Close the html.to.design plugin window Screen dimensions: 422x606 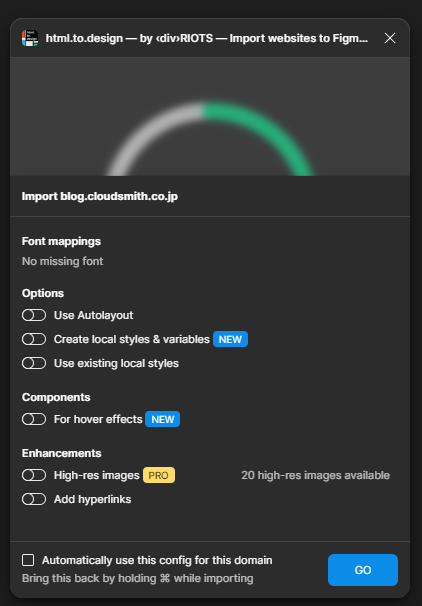coord(390,38)
